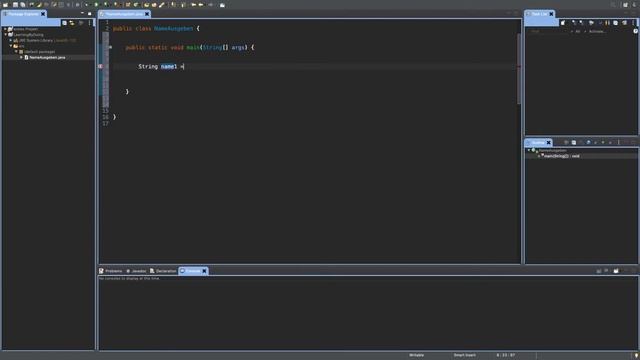Click the New Java Package icon
The width and height of the screenshot is (640, 360).
pos(128,5)
